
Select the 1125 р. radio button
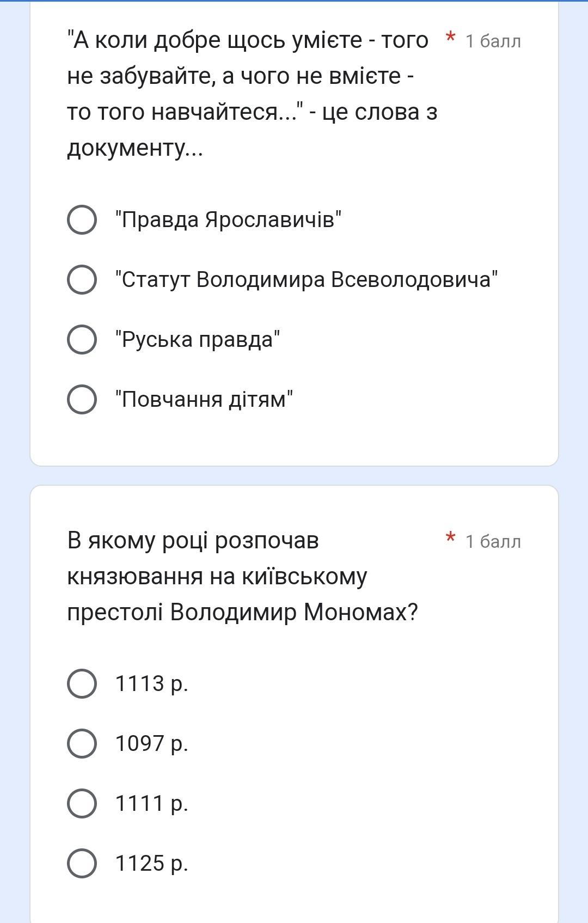coord(82,863)
